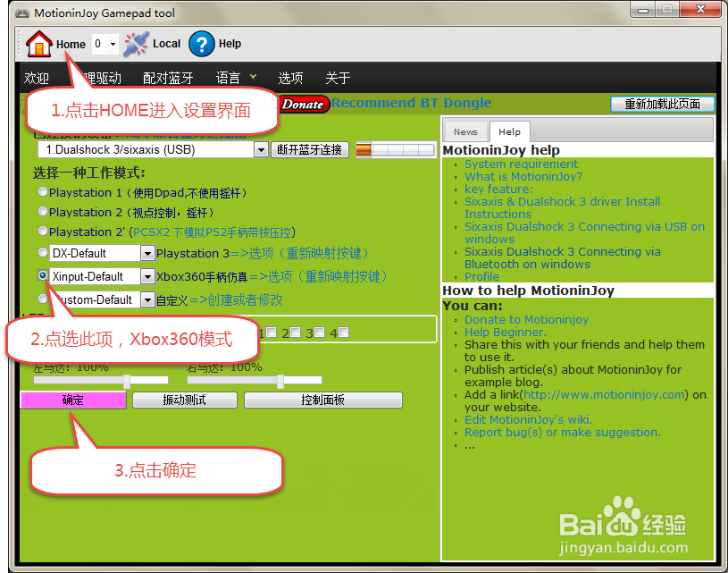
Task: Expand the Dualshock 3/sixaxis (USB) device dropdown
Action: point(261,149)
